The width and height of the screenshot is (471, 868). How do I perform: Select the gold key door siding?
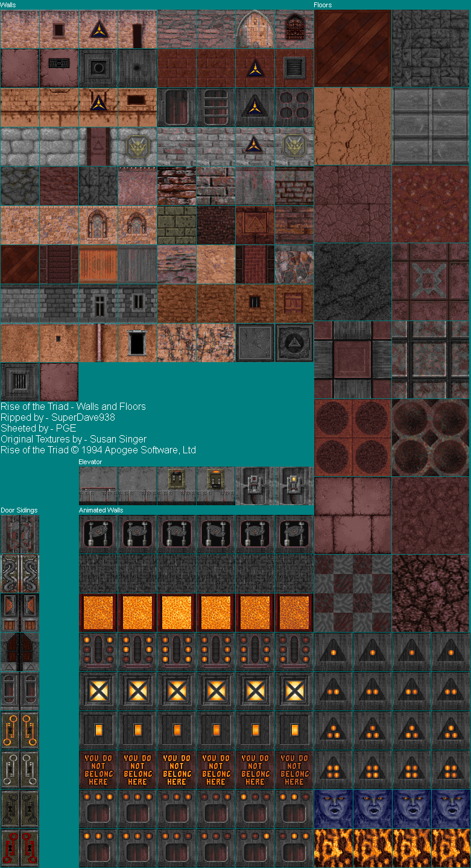click(x=20, y=730)
